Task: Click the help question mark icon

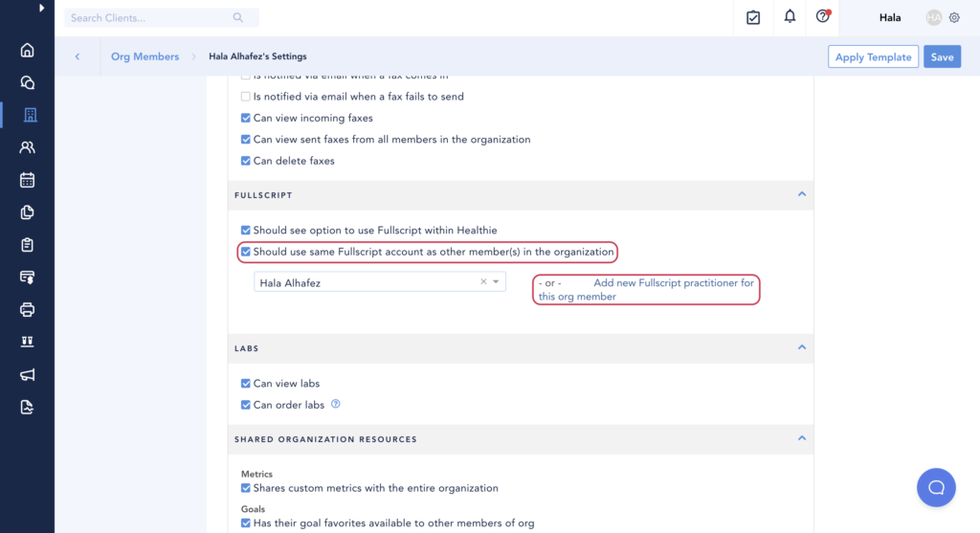Action: pos(823,17)
